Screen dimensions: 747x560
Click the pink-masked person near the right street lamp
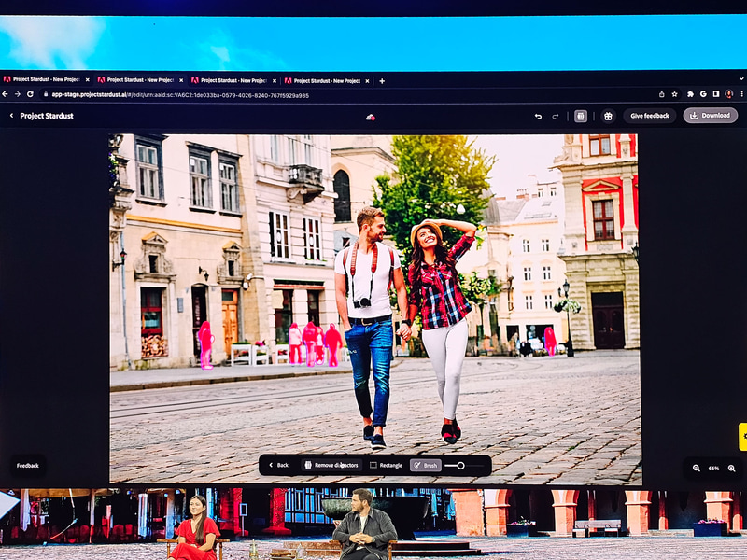550,341
